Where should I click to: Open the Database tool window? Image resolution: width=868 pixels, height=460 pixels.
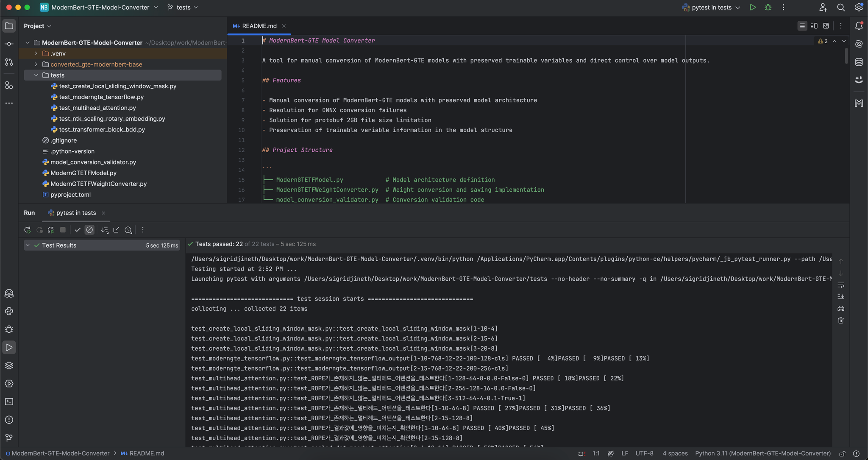click(859, 62)
